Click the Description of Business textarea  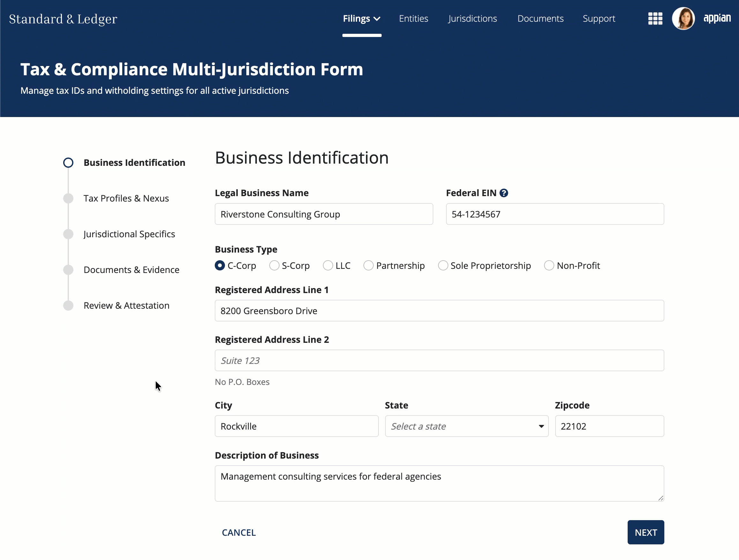439,483
